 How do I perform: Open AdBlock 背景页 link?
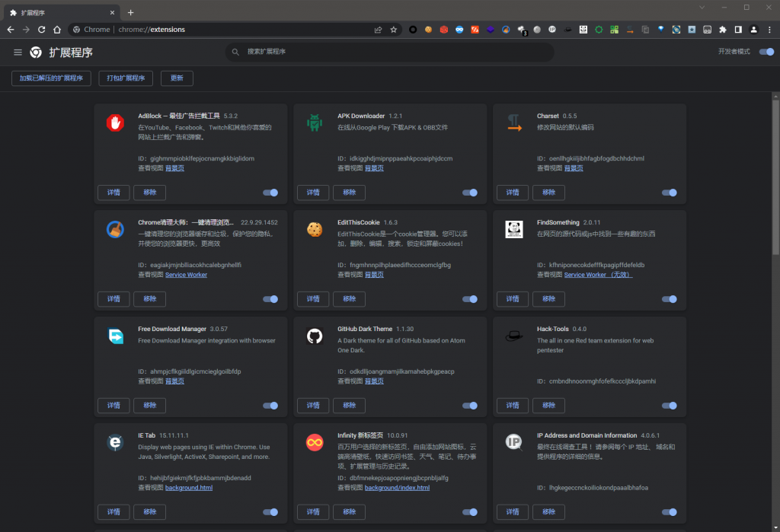coord(174,168)
